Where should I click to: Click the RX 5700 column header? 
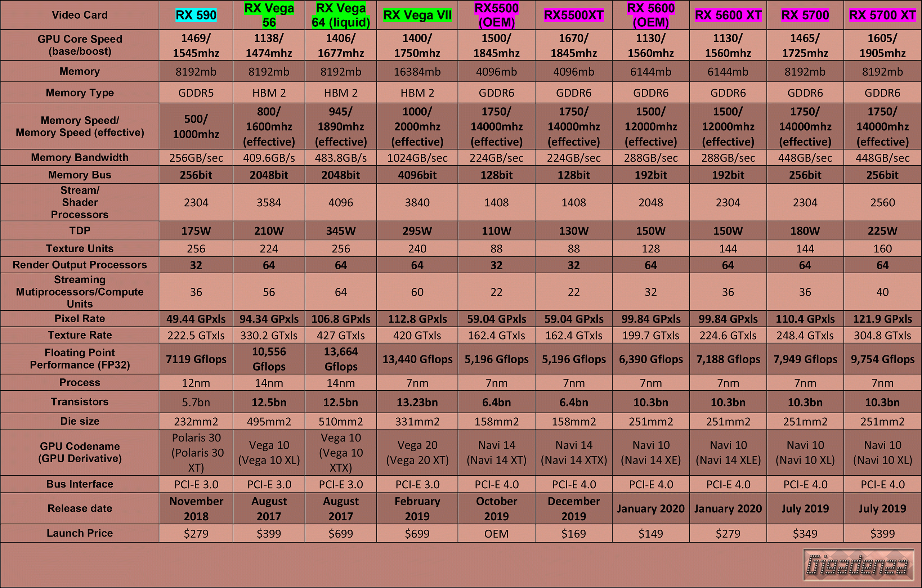tap(805, 15)
